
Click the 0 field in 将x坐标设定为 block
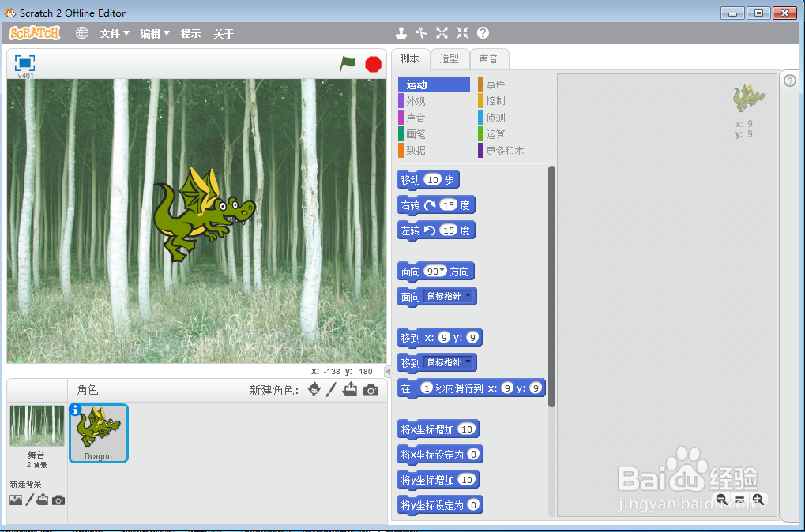point(473,454)
